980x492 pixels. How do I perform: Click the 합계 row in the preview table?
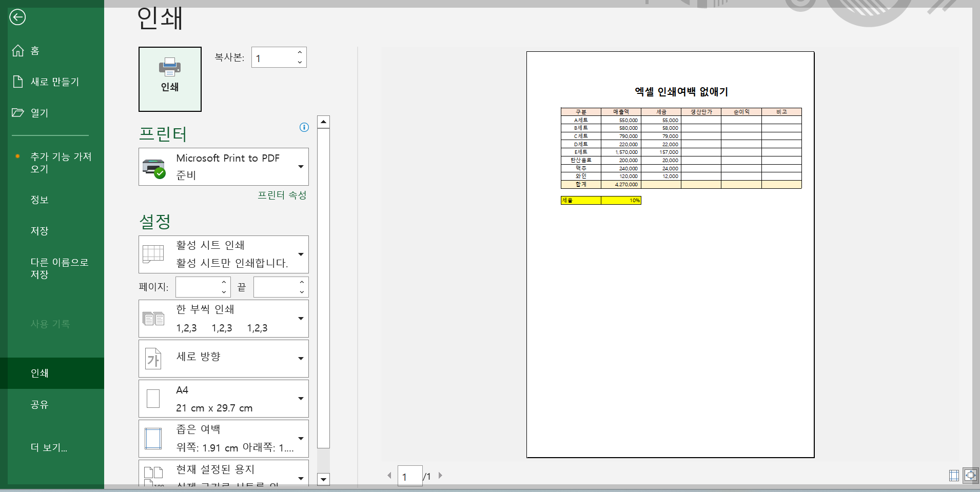(681, 184)
